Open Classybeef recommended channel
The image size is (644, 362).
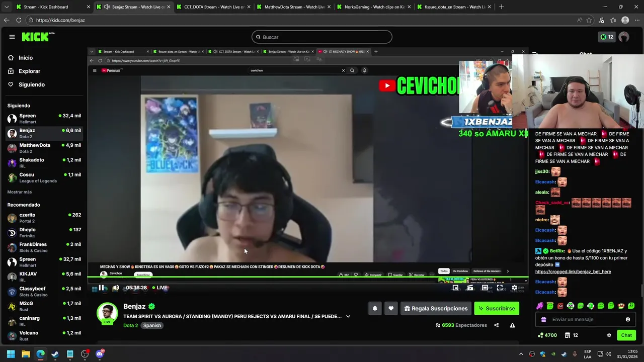click(x=44, y=292)
